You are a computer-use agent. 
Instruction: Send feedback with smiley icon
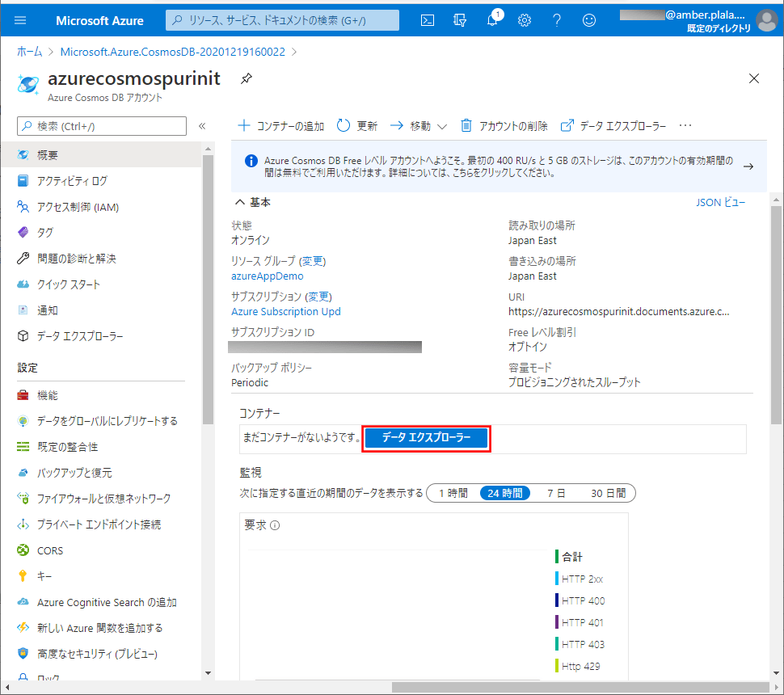589,20
